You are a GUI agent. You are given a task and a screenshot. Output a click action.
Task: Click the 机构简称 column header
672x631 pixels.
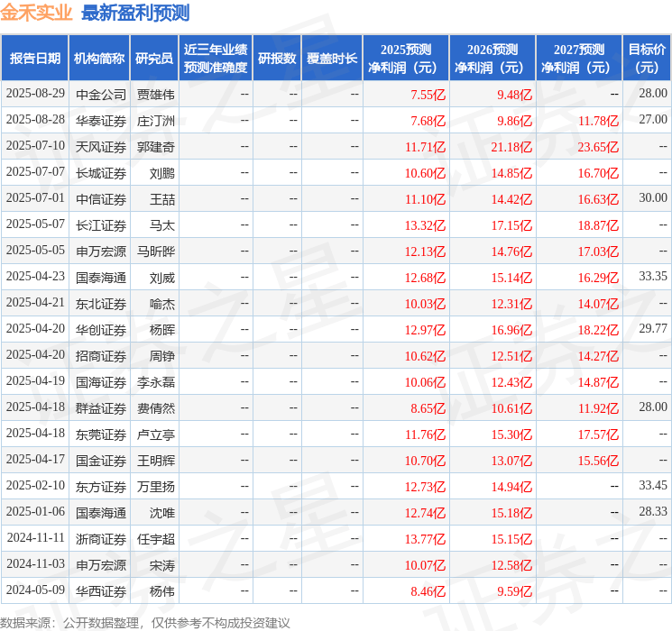click(99, 59)
